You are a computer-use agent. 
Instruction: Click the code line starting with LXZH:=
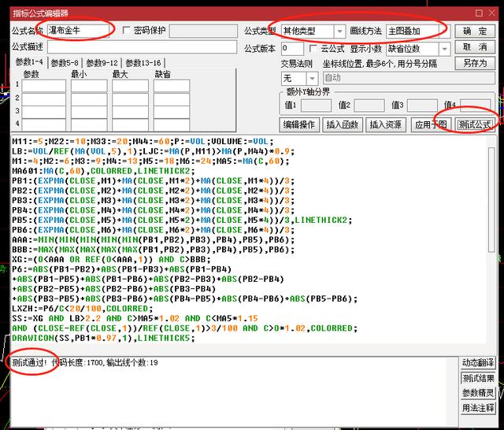(82, 309)
